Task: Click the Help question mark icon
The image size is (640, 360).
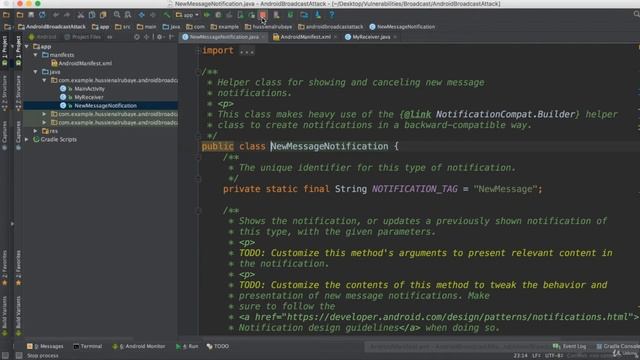Action: 331,15
